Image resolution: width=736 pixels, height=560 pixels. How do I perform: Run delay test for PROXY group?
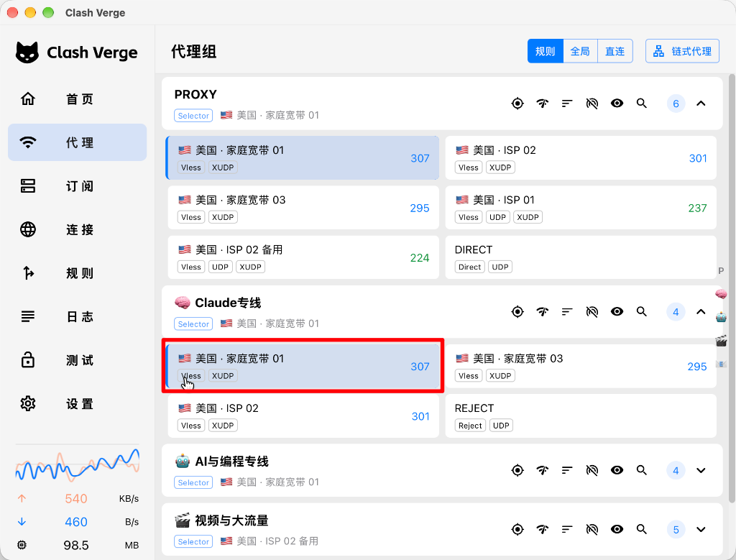tap(542, 104)
